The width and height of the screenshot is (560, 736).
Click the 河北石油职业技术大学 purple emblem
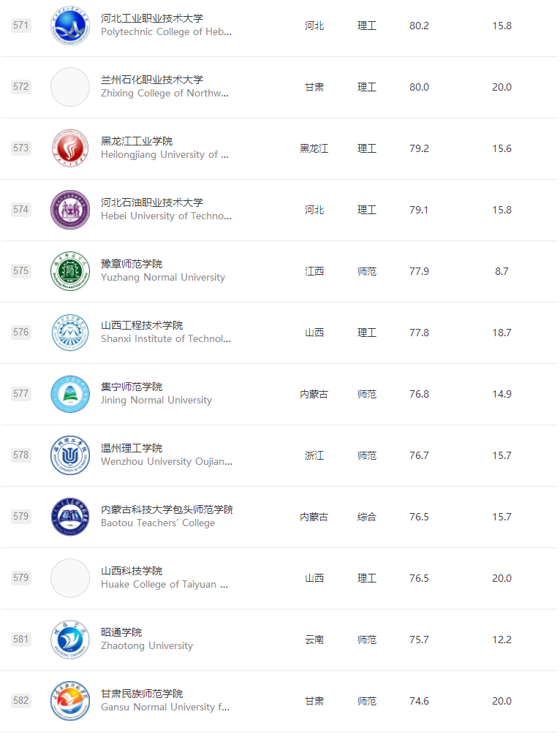point(70,210)
